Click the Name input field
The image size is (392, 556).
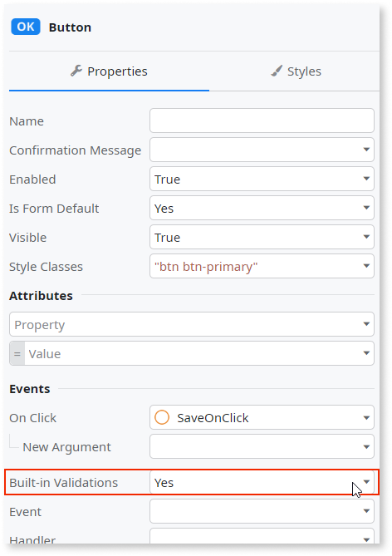[262, 121]
